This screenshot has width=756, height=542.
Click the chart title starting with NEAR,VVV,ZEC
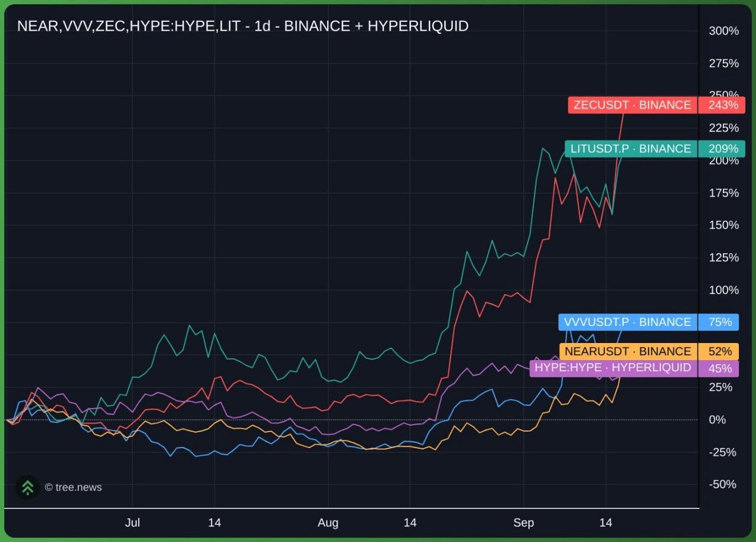(x=243, y=26)
